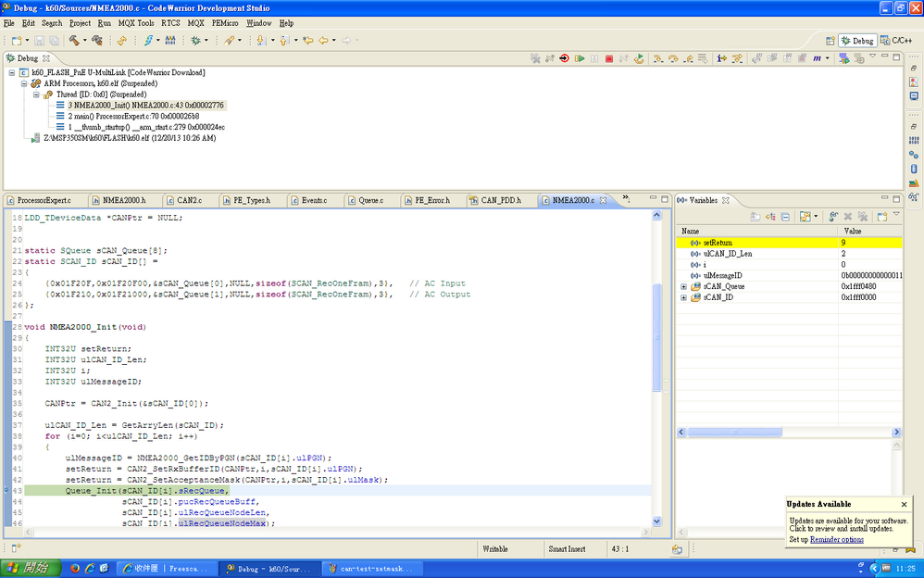The width and height of the screenshot is (924, 578).
Task: Open the Project menu
Action: pos(80,23)
